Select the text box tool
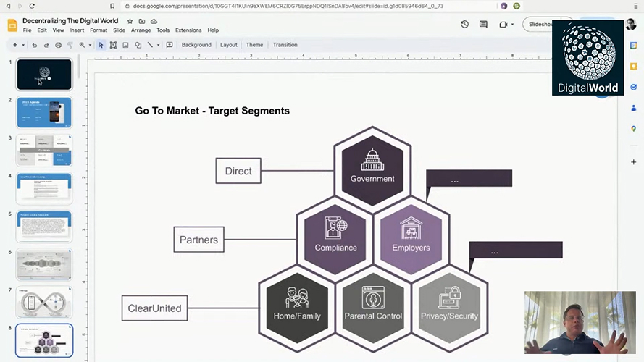The image size is (644, 362). click(x=113, y=45)
